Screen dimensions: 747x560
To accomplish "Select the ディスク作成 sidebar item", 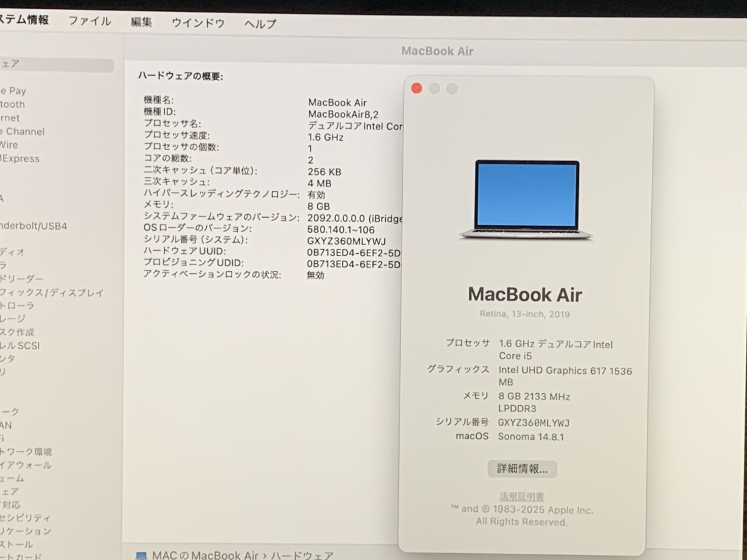I will pos(17,332).
